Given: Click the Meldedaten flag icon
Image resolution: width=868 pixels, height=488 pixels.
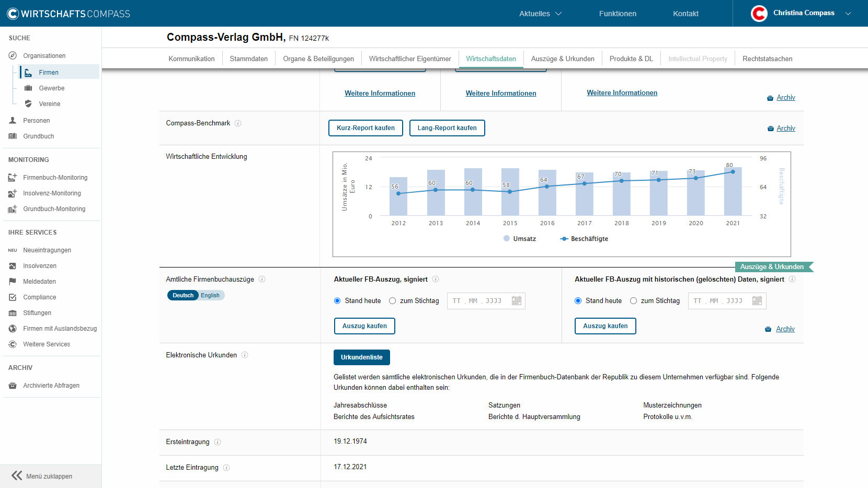Looking at the screenshot, I should click(x=13, y=282).
